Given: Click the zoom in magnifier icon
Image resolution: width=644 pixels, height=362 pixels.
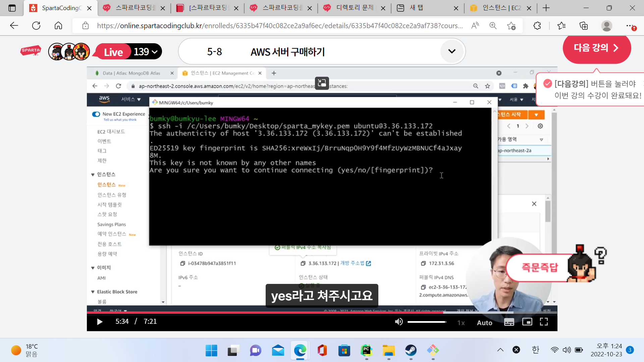Looking at the screenshot, I should pos(493,25).
